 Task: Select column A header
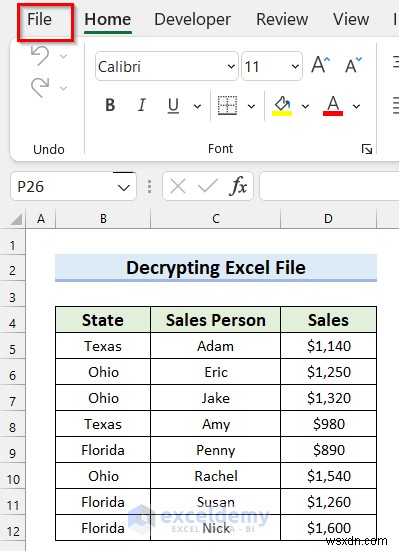tap(41, 219)
